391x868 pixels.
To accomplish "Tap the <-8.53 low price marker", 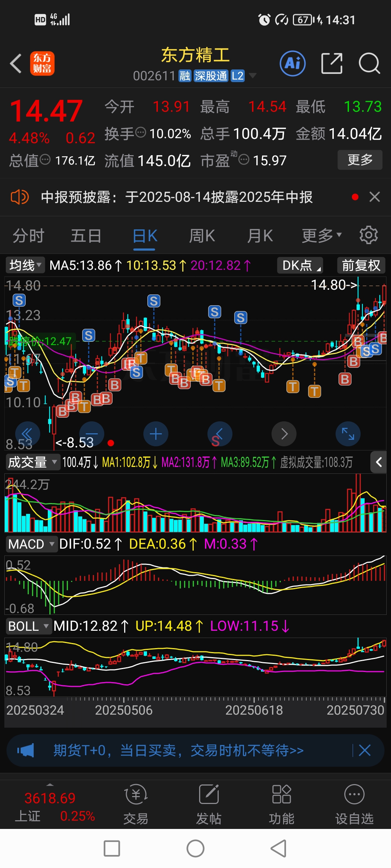I will point(75,442).
